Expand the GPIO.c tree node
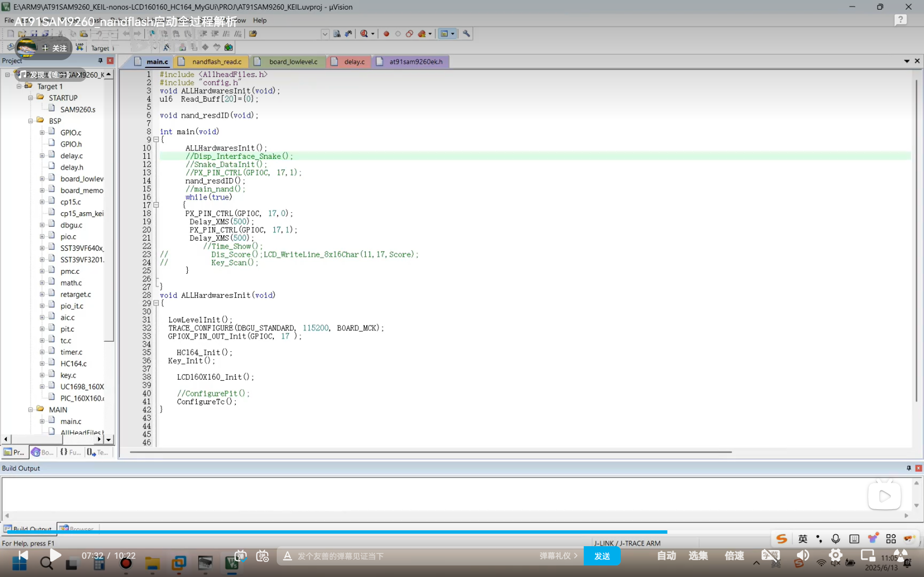Viewport: 924px width, 577px height. point(42,132)
